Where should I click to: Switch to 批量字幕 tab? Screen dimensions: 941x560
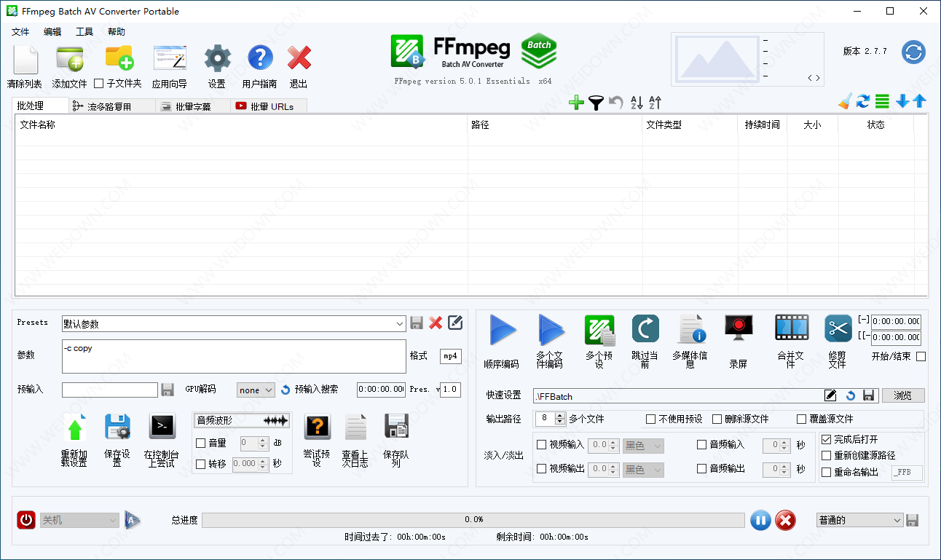193,106
